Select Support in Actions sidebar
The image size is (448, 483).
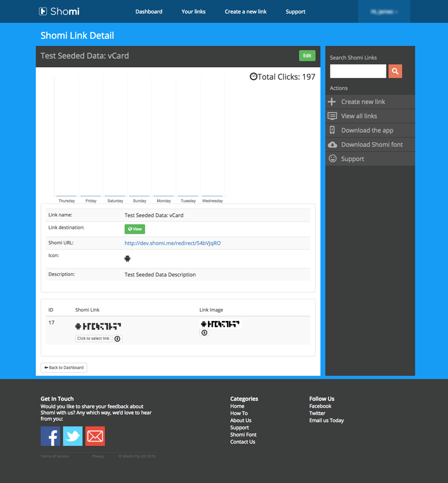[x=370, y=159]
